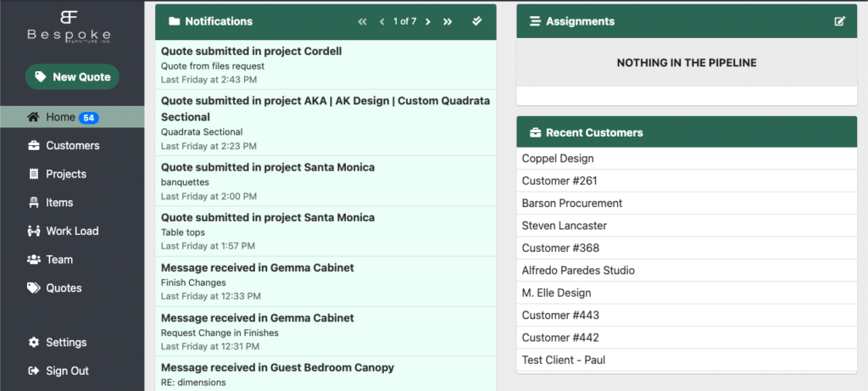Open the AKA AK Design Quadrata Sectional notification
Image resolution: width=868 pixels, height=391 pixels.
coord(325,123)
